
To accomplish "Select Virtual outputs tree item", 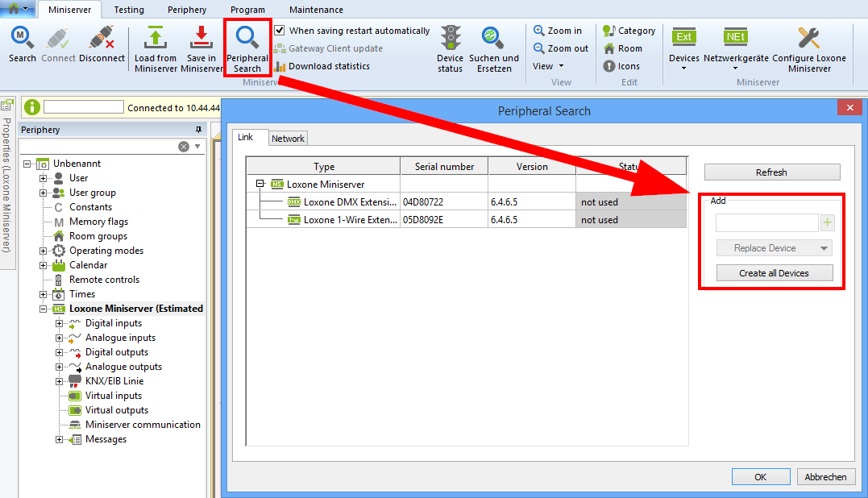I will (x=117, y=410).
